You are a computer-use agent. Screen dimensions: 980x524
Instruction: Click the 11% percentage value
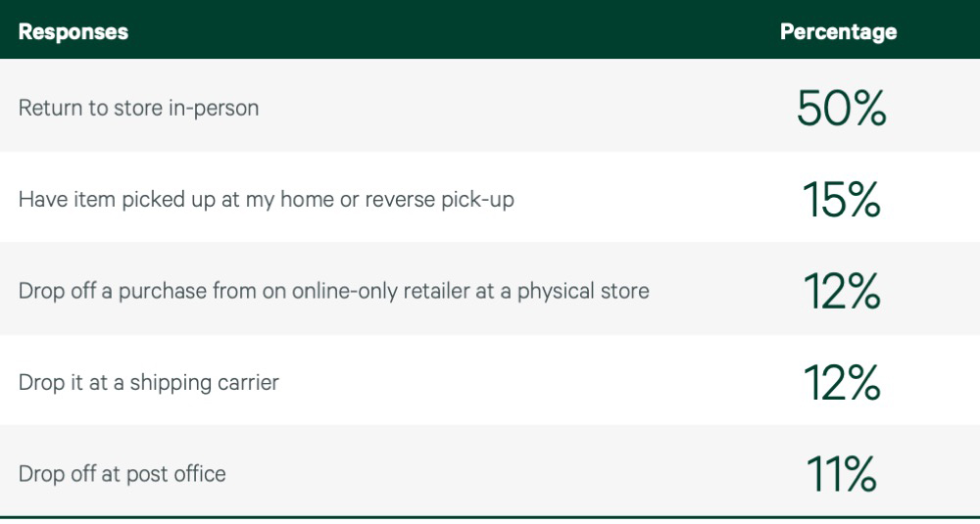coord(841,474)
